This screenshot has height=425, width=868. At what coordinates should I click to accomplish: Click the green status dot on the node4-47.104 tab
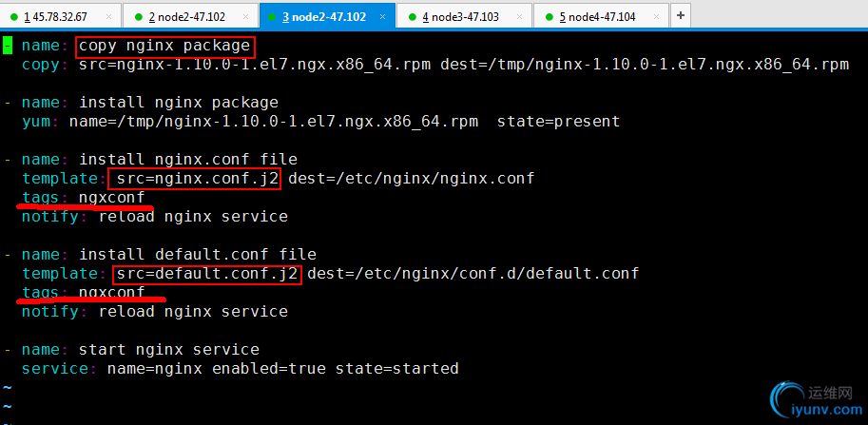pos(549,17)
